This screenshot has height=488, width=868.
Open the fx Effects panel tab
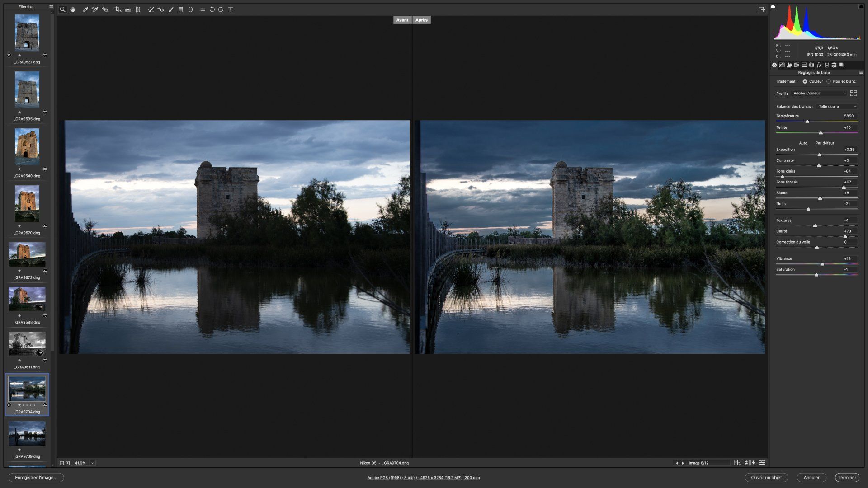click(819, 65)
